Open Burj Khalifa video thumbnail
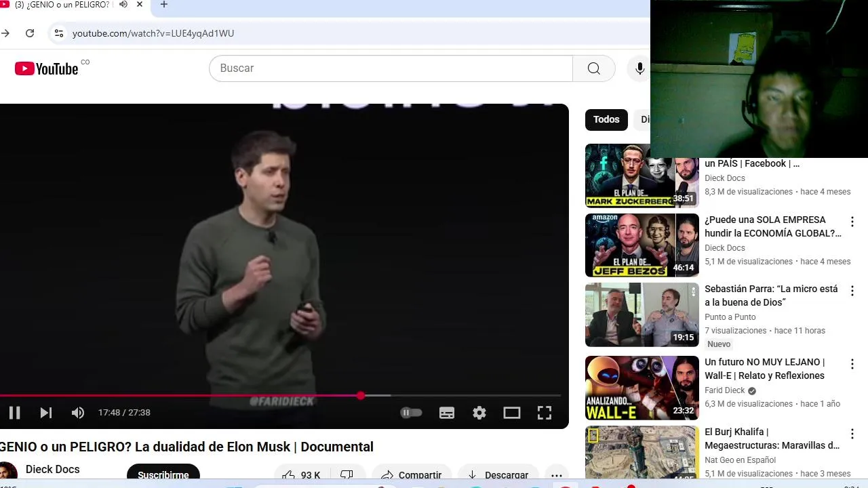The image size is (868, 488). coord(642,452)
